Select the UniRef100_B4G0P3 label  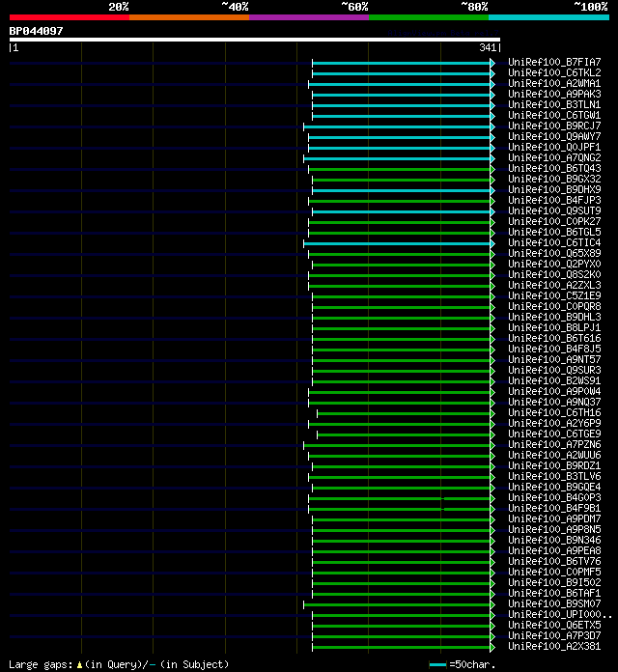[x=554, y=497]
